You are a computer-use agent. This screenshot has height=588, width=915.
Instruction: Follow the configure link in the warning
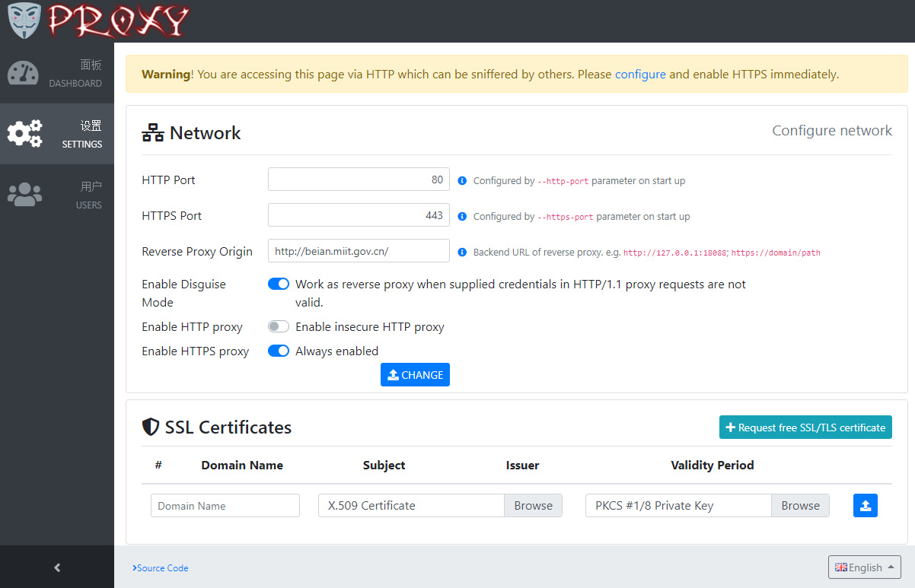tap(640, 75)
